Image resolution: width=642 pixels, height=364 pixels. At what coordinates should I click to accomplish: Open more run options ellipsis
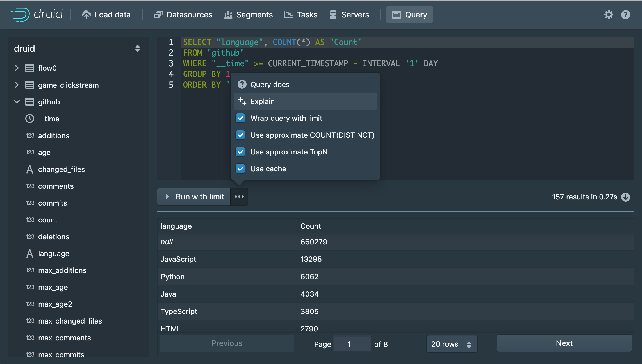click(239, 197)
